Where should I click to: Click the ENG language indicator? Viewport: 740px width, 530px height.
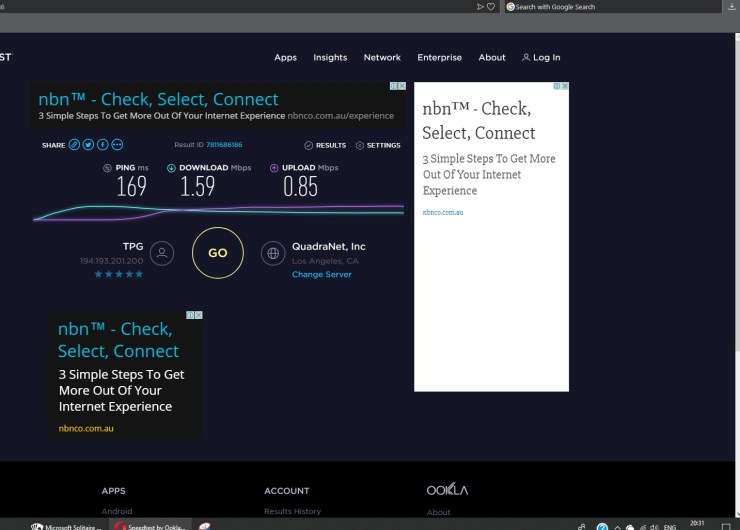click(670, 527)
